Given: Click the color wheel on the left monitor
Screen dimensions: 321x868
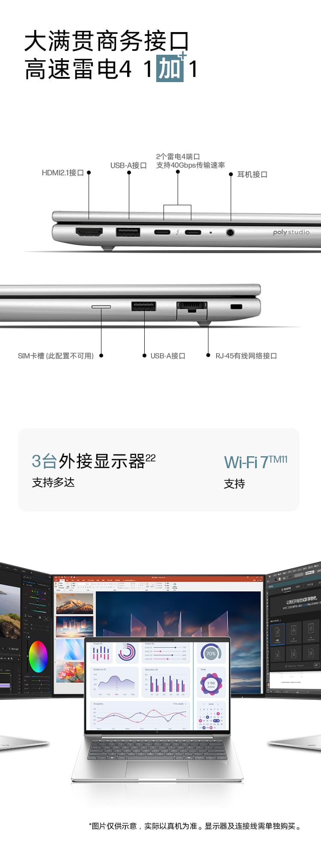Looking at the screenshot, I should [38, 656].
